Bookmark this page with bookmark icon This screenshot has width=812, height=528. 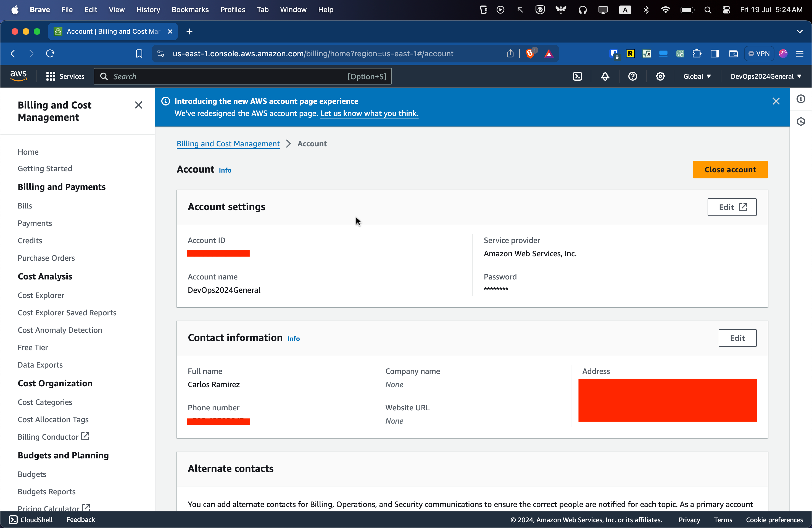coord(139,54)
